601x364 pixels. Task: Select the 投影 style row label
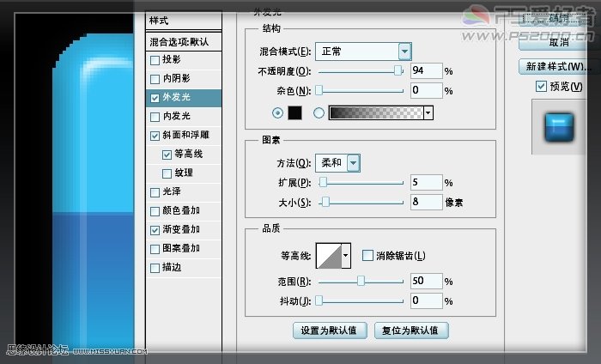pos(172,60)
